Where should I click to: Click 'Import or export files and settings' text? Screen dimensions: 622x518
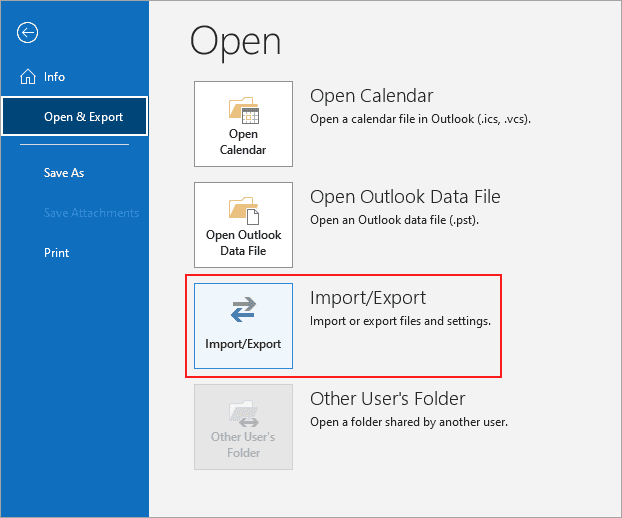(x=400, y=321)
